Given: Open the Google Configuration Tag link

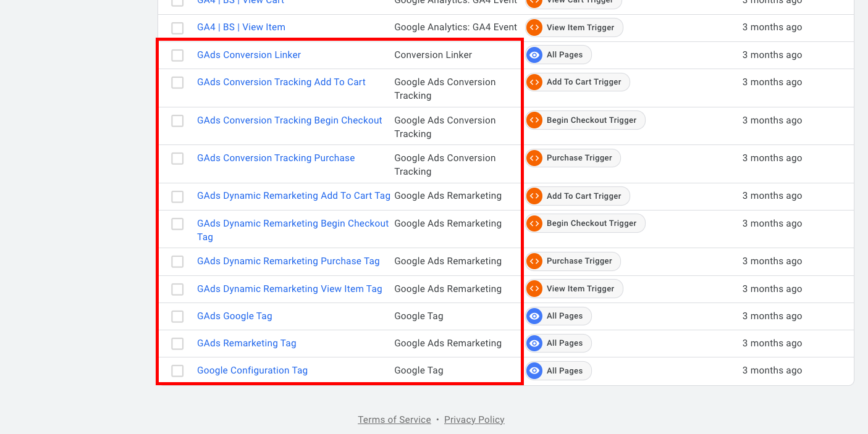Looking at the screenshot, I should (x=252, y=370).
